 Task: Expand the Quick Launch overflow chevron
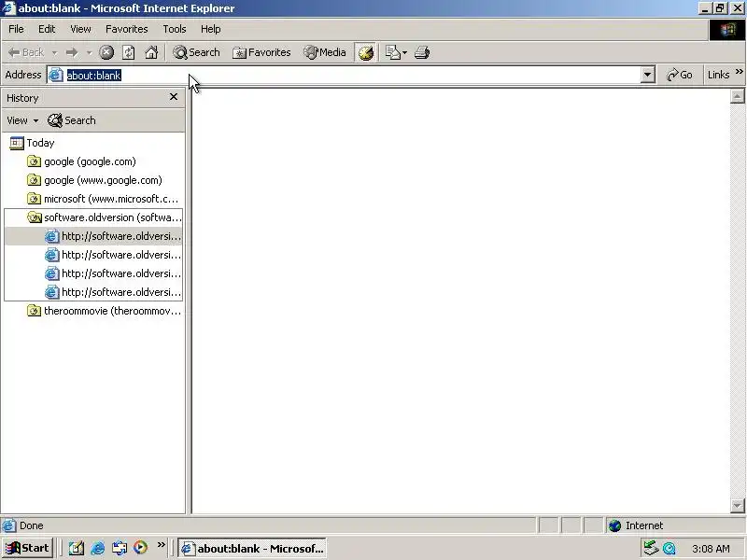tap(161, 544)
